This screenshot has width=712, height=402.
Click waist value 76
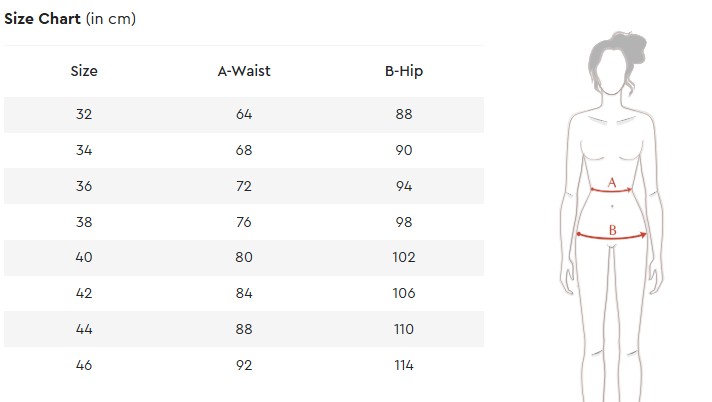pos(244,221)
